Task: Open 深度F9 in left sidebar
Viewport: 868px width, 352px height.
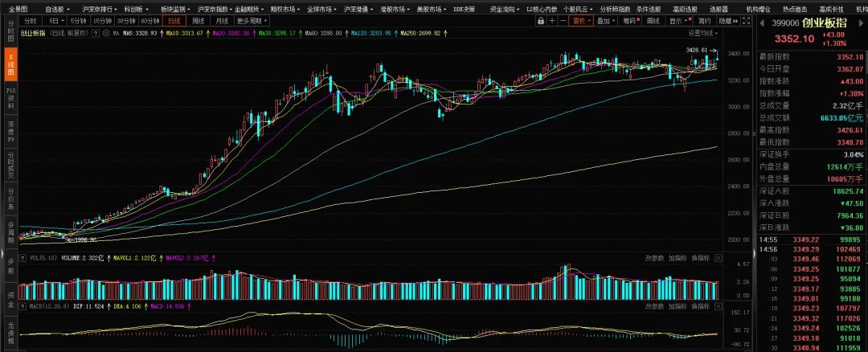Action: tap(10, 132)
